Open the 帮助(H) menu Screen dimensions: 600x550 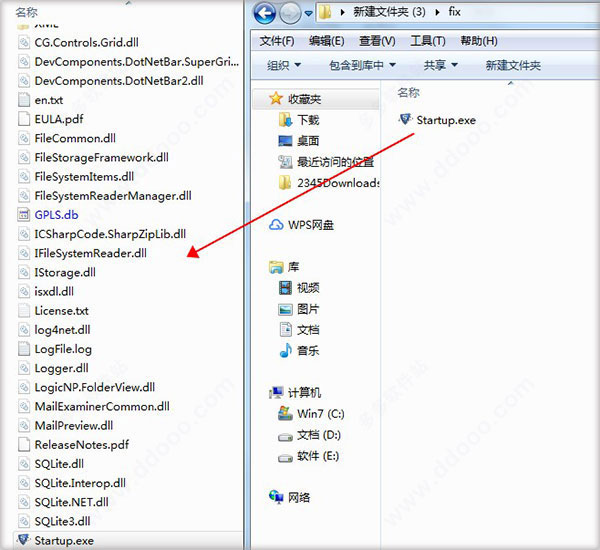click(479, 41)
